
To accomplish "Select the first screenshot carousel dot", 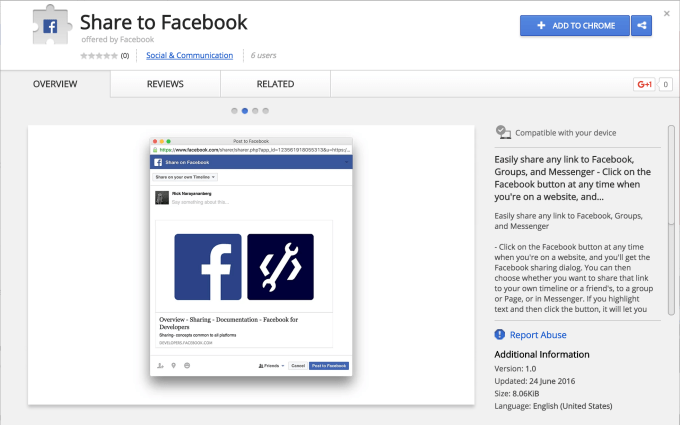I will tap(234, 111).
